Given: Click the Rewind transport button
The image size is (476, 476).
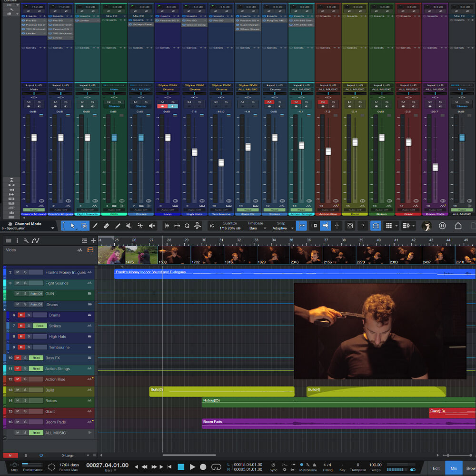Looking at the screenshot, I should click(145, 467).
